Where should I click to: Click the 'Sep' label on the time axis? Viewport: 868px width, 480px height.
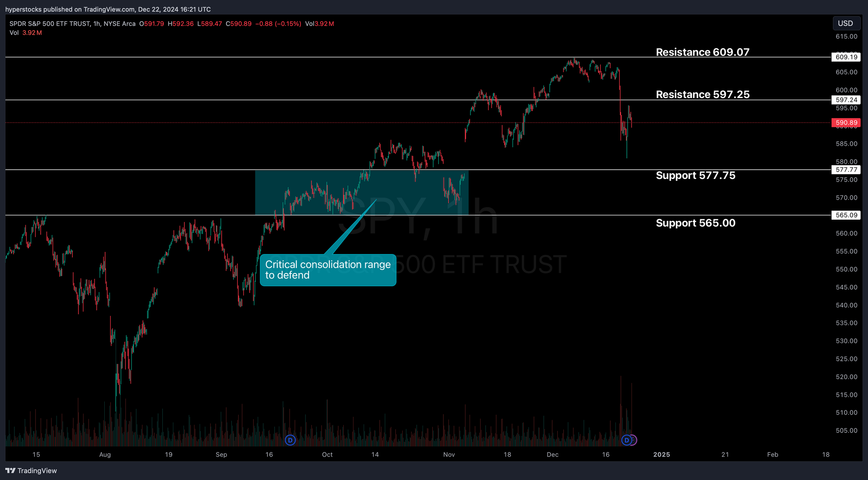pyautogui.click(x=221, y=455)
